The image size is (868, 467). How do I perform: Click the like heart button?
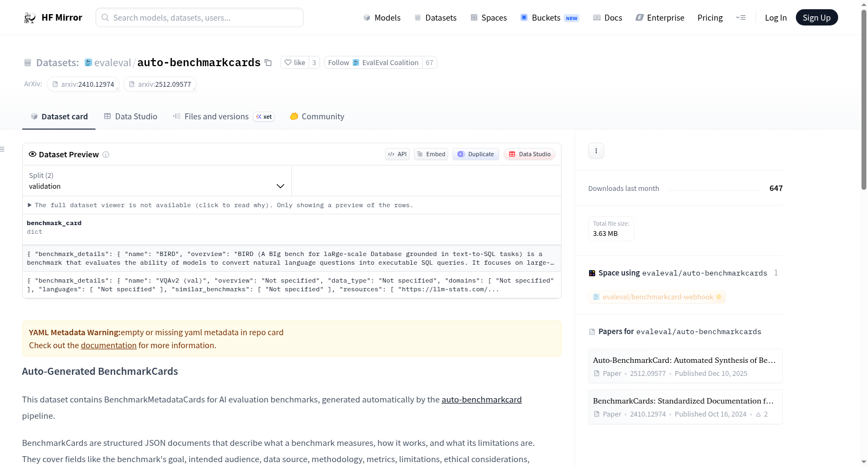(x=295, y=62)
